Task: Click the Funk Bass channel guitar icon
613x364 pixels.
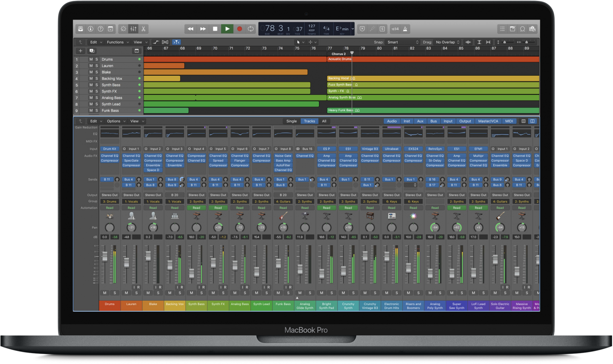Action: point(283,216)
